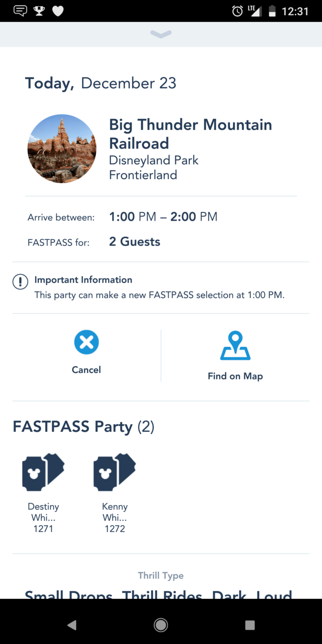This screenshot has height=644, width=322.
Task: Tap the Android back button
Action: click(x=72, y=625)
